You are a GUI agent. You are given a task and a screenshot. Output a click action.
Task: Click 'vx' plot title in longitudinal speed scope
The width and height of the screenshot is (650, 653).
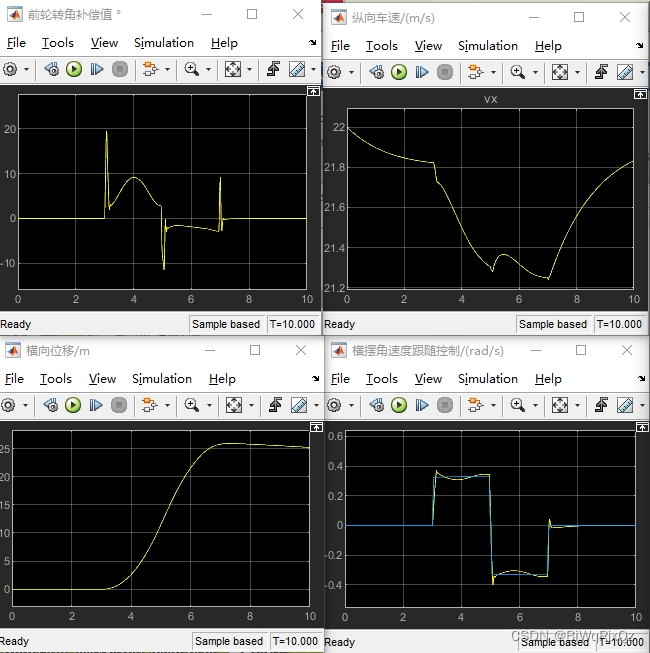pyautogui.click(x=491, y=100)
